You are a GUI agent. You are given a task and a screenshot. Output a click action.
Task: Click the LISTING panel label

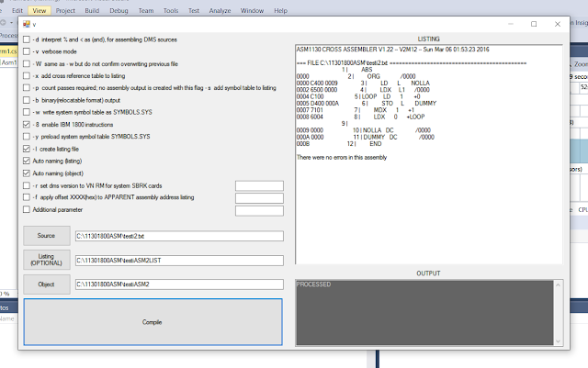point(429,39)
